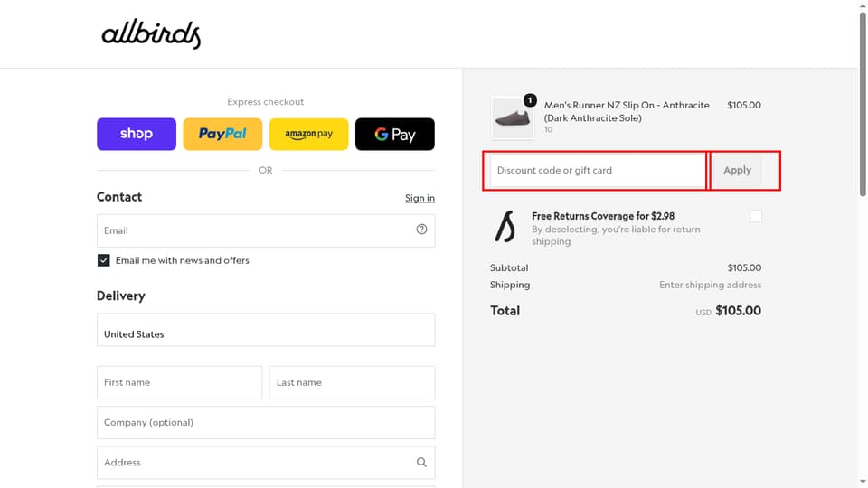Click Enter shipping address text
The width and height of the screenshot is (868, 488).
pyautogui.click(x=711, y=285)
